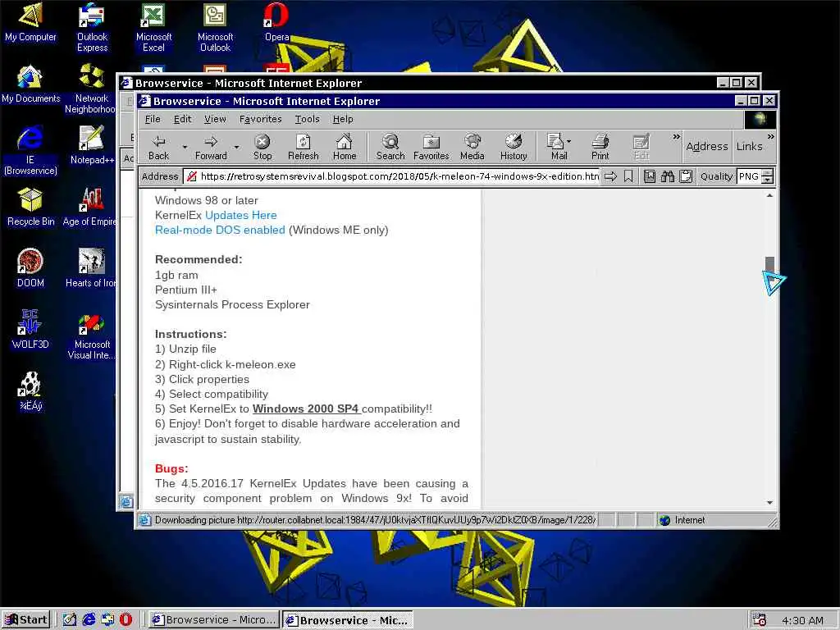Expand the Links bar overflow chevron
840x630 pixels.
click(x=770, y=137)
